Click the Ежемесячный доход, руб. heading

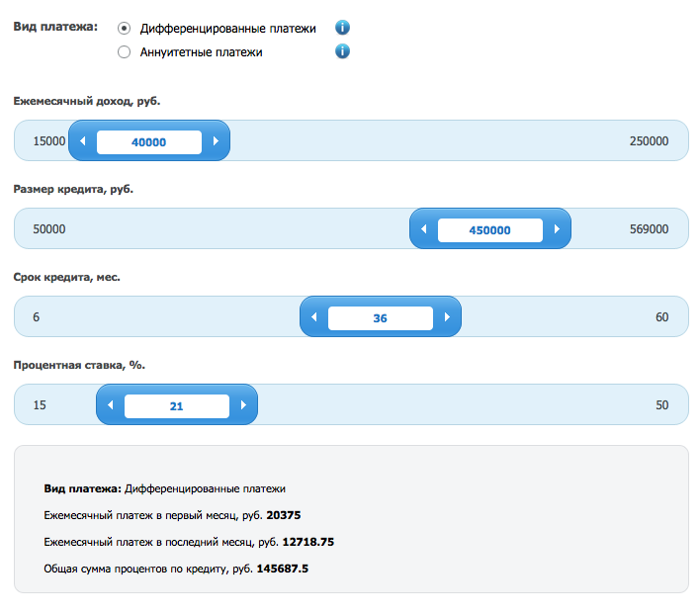coord(87,101)
